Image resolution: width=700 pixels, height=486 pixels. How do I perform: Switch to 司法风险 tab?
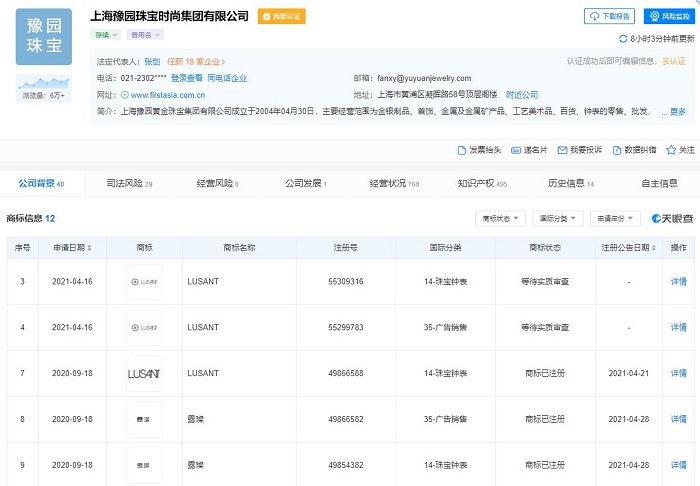point(129,183)
